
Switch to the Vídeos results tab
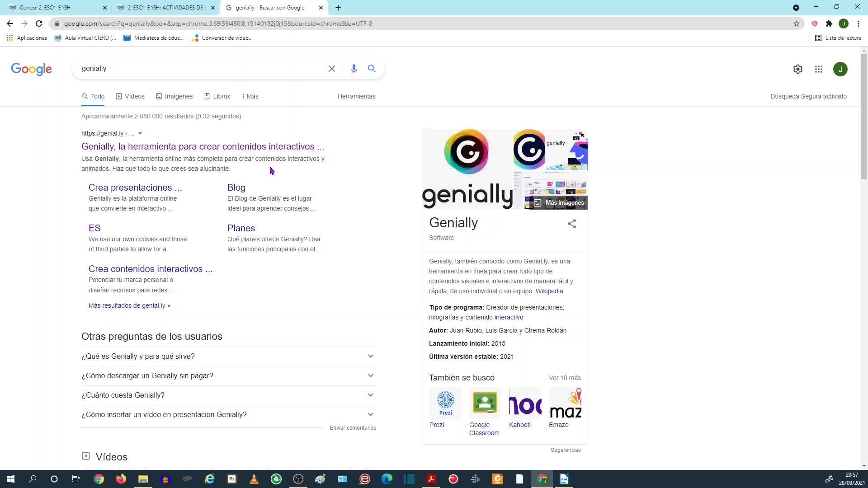(130, 96)
